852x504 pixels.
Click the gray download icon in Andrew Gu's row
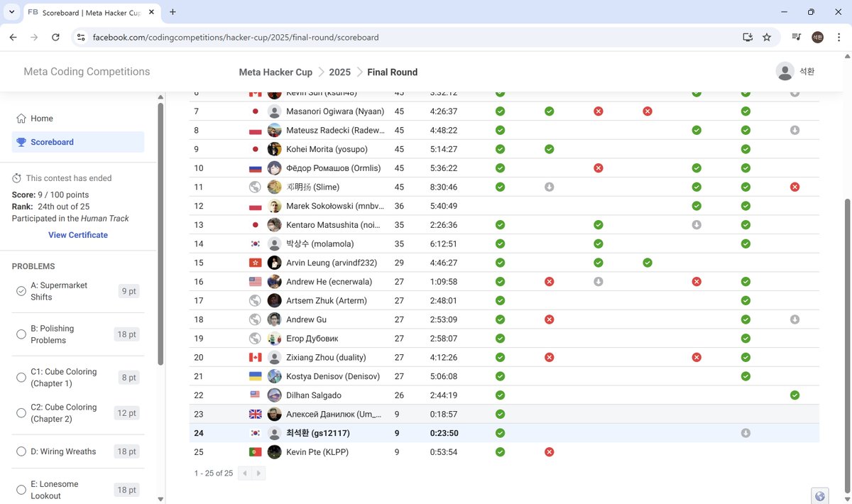(x=794, y=319)
